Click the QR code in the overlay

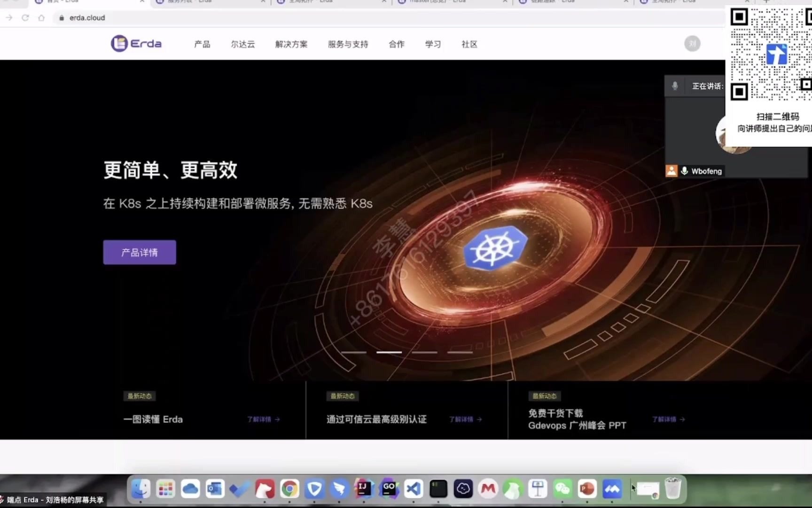(x=771, y=54)
